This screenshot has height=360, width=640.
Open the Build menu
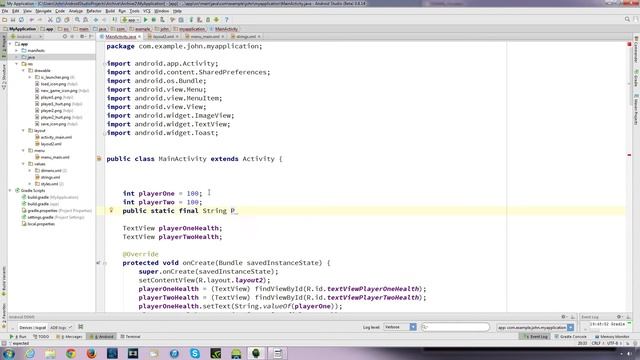click(x=110, y=11)
